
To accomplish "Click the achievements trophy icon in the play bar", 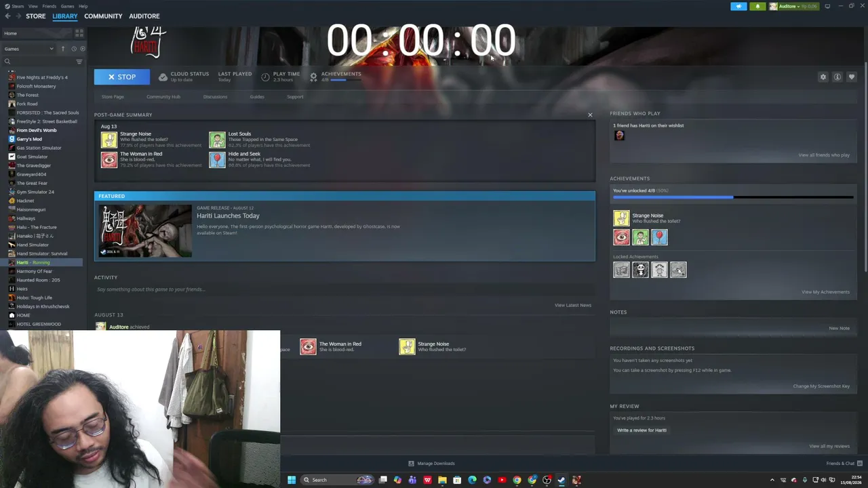I will (313, 77).
